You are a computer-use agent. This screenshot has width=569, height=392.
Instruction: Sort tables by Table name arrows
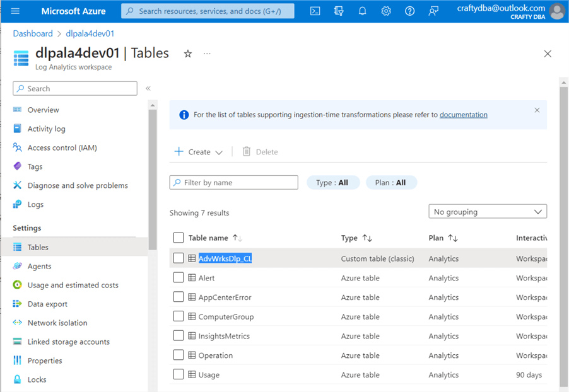(x=237, y=238)
